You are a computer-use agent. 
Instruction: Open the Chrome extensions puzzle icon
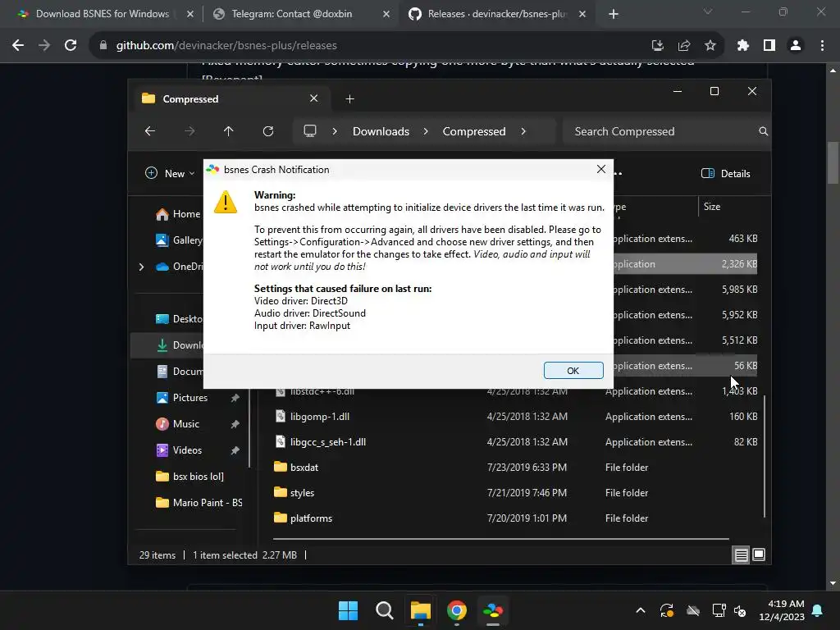(x=742, y=46)
